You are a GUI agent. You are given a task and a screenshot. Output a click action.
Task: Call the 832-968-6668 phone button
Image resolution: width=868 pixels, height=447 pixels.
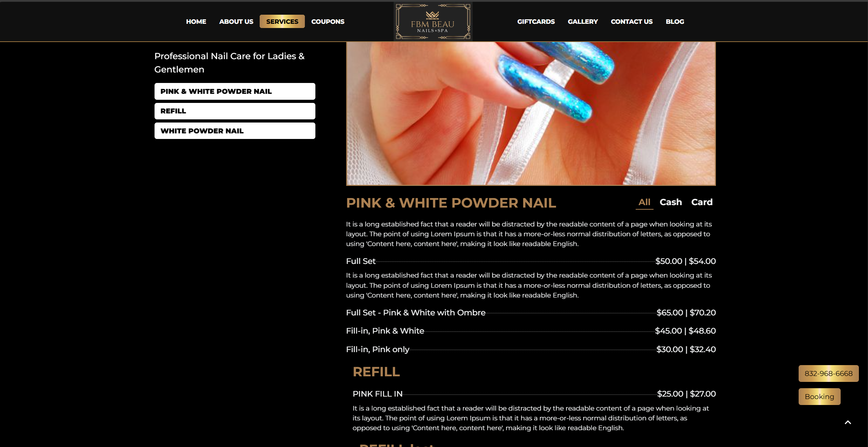[828, 373]
